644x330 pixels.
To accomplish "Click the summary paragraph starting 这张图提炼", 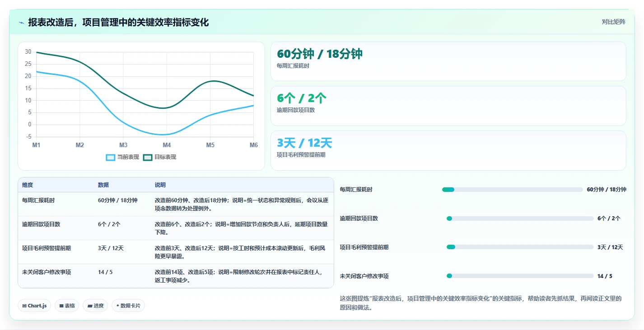I will tap(481, 303).
